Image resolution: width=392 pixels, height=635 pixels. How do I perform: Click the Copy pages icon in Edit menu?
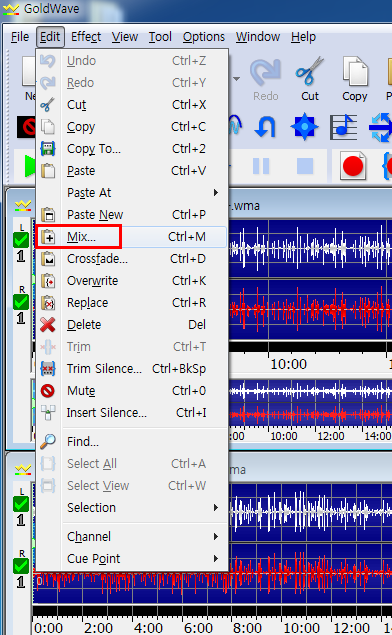coord(48,127)
